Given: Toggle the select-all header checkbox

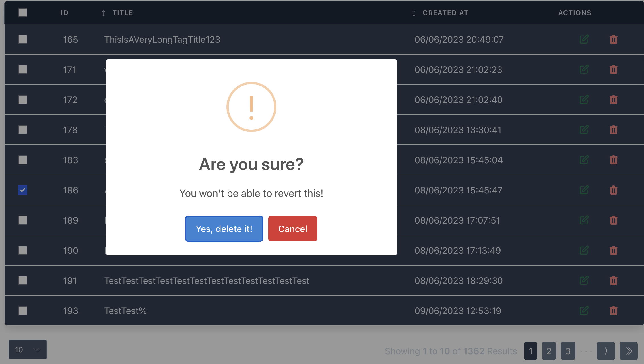Looking at the screenshot, I should (23, 13).
